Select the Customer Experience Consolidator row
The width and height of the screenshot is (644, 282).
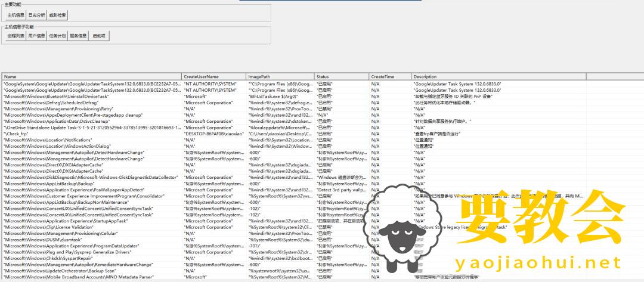[x=294, y=196]
